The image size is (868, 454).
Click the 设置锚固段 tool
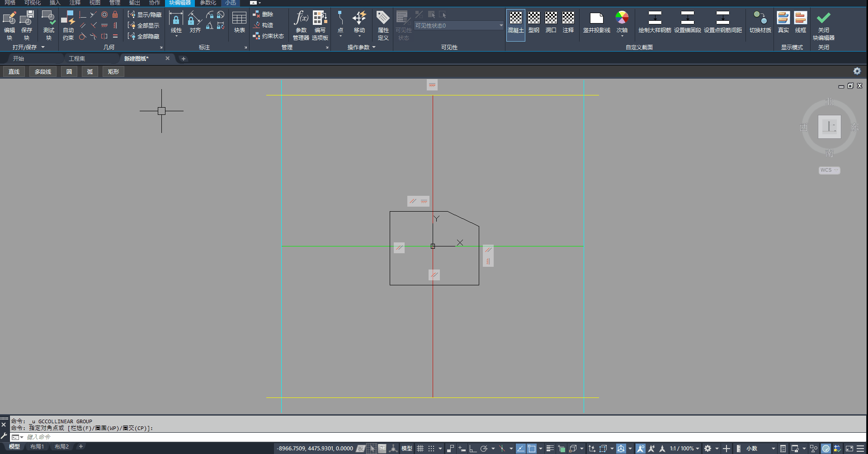click(688, 22)
